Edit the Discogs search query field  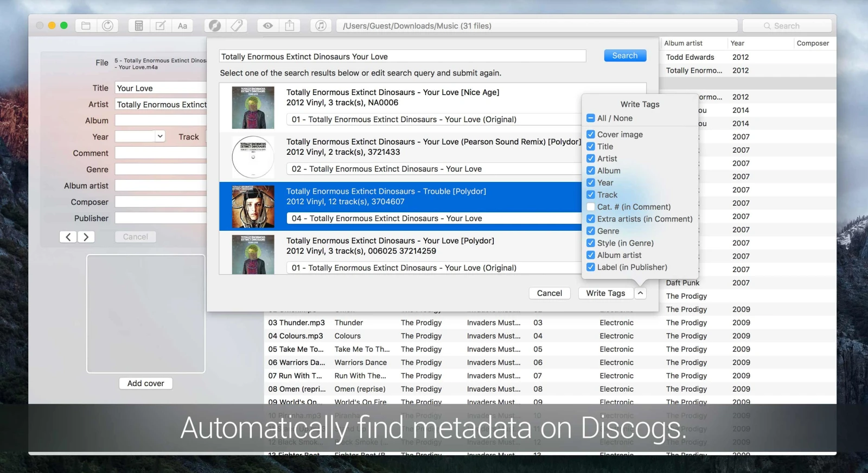403,56
